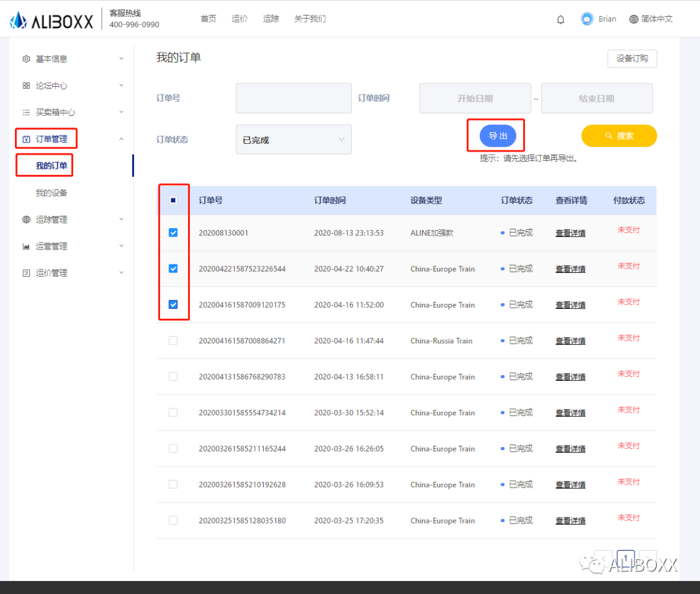This screenshot has width=700, height=594.
Task: Toggle the select-all checkbox in table header
Action: (173, 200)
